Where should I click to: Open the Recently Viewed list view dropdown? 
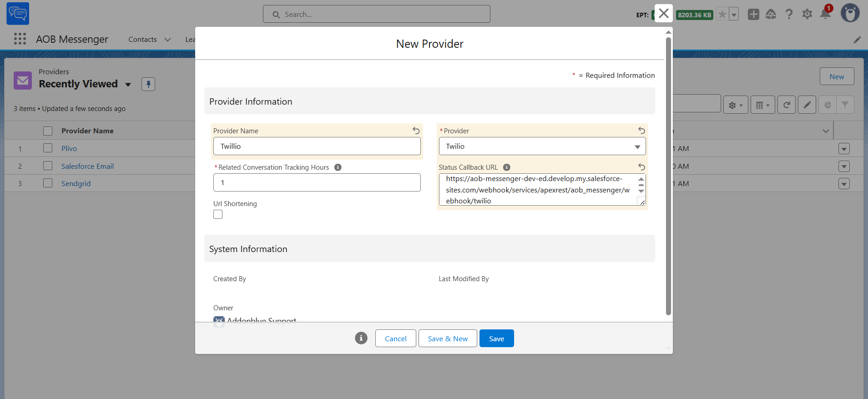pyautogui.click(x=128, y=85)
